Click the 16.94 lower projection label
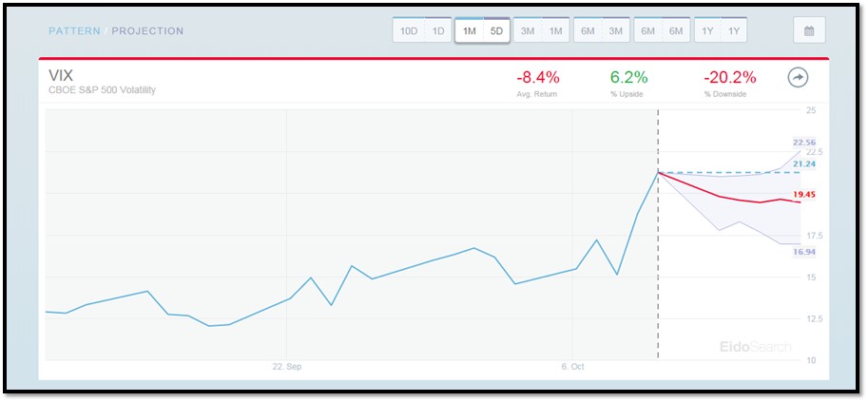The image size is (868, 402). 803,252
